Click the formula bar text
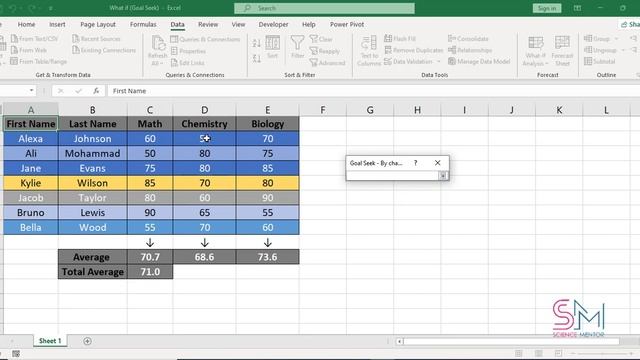 point(129,91)
